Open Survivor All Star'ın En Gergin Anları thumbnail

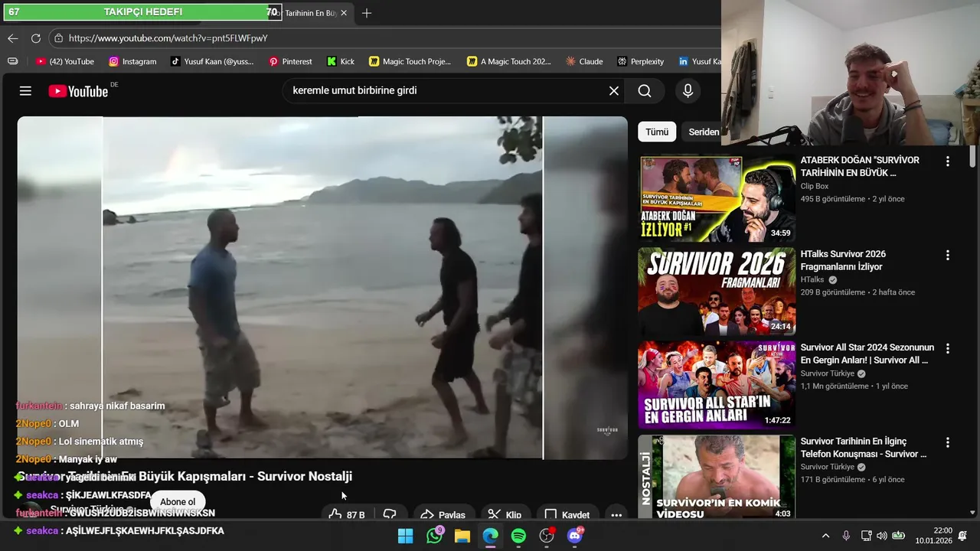[717, 385]
